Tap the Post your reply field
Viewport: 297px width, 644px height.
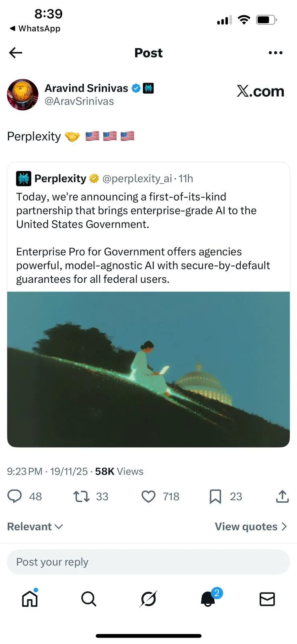(148, 562)
